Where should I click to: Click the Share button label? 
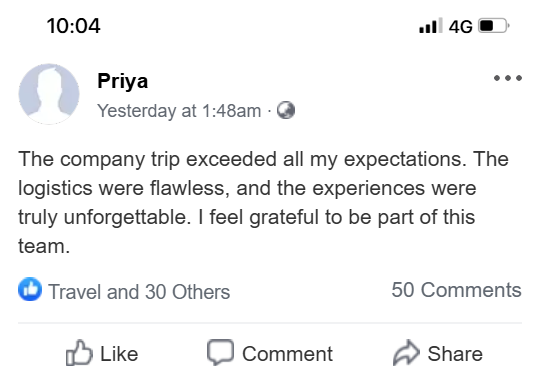click(x=455, y=354)
